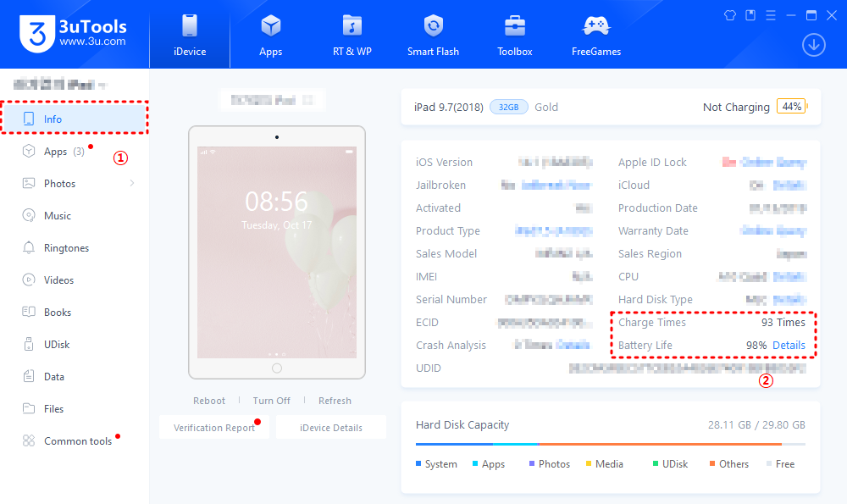Click the 44% battery indicator
The image size is (847, 504).
click(x=791, y=107)
